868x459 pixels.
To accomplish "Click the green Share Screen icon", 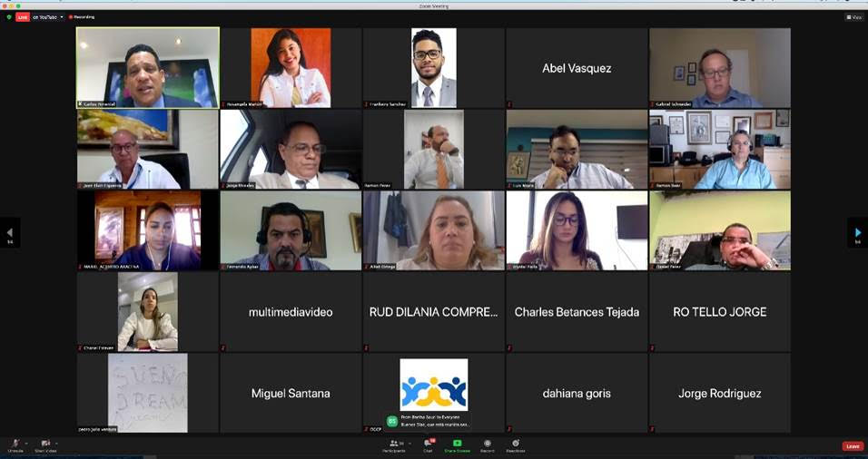I will click(x=458, y=443).
